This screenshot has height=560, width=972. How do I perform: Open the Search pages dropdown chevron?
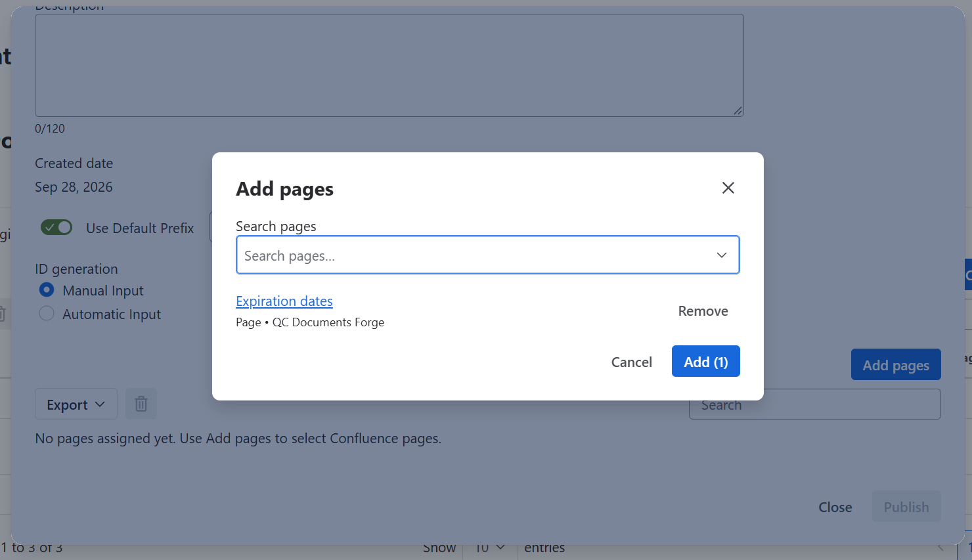(x=722, y=255)
